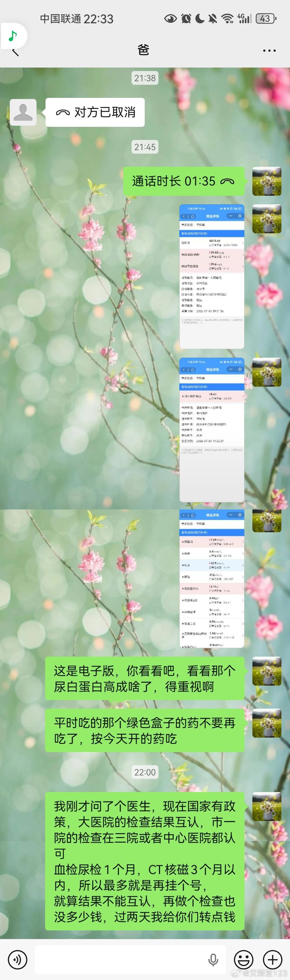Screen dimensions: 290x980
Task: Tap message about 尿白蛋白 being high
Action: [145, 678]
